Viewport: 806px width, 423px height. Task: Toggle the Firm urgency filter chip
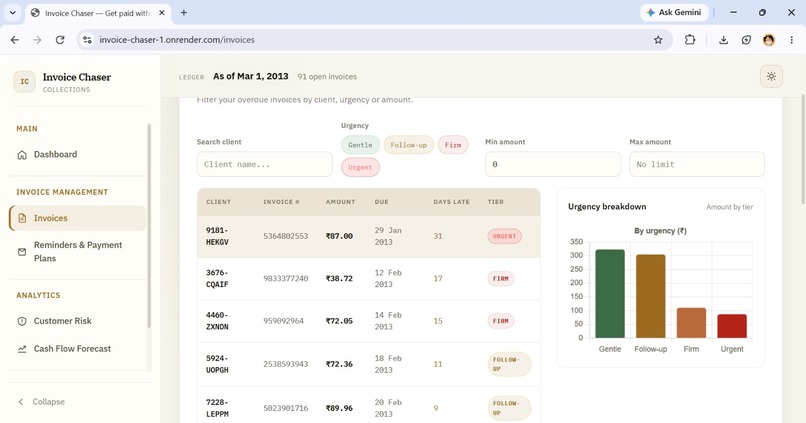tap(453, 145)
